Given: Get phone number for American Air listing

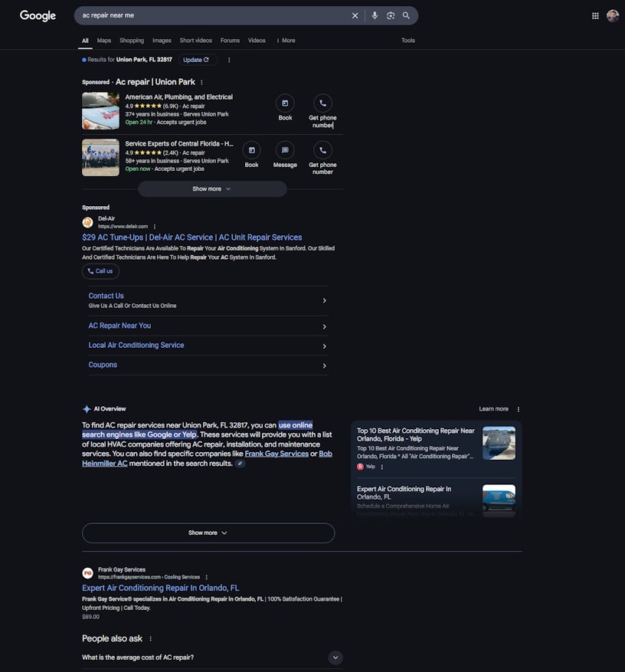Looking at the screenshot, I should pyautogui.click(x=322, y=103).
